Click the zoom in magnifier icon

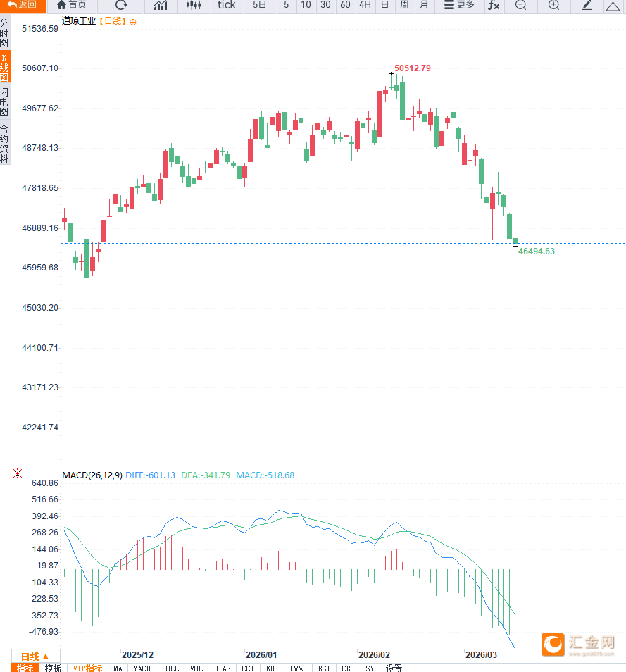(x=554, y=5)
